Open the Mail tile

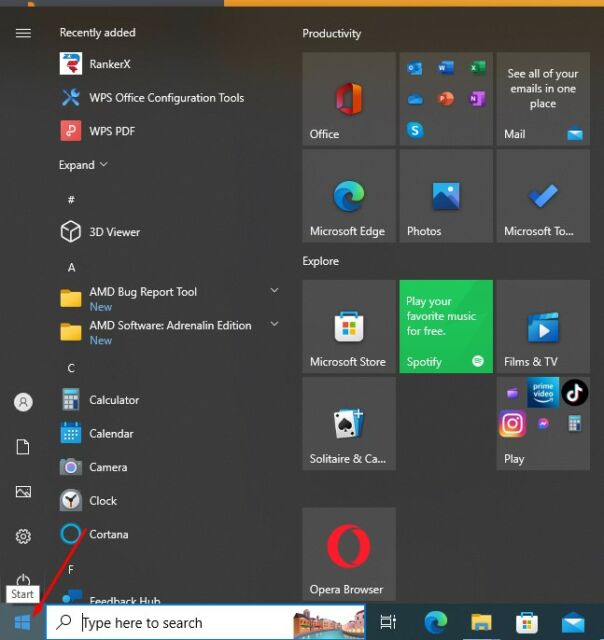pos(543,98)
